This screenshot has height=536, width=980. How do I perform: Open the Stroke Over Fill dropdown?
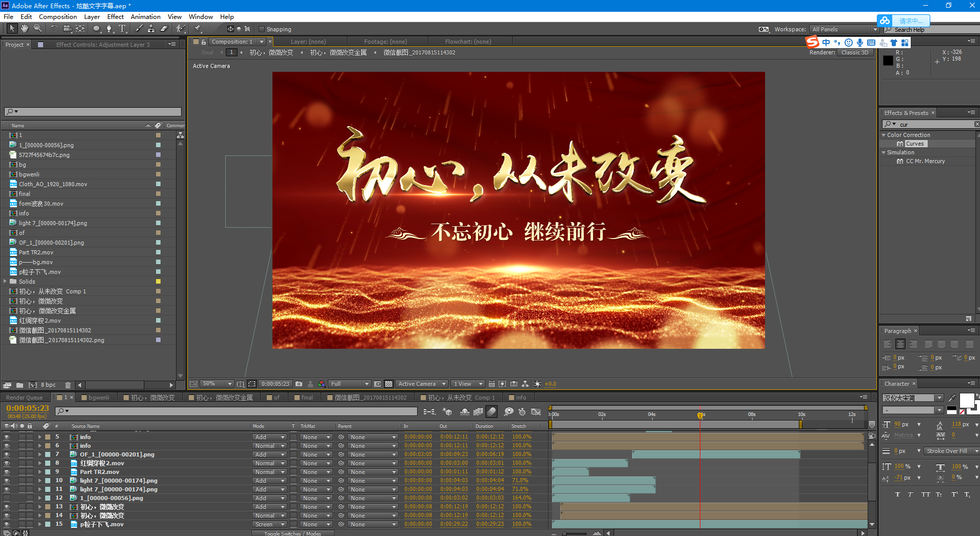[x=952, y=451]
